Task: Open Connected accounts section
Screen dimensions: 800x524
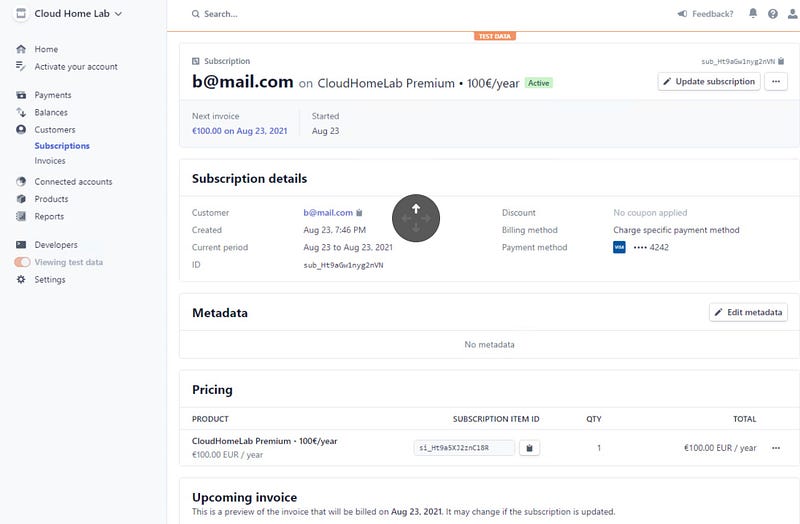Action: (x=73, y=182)
